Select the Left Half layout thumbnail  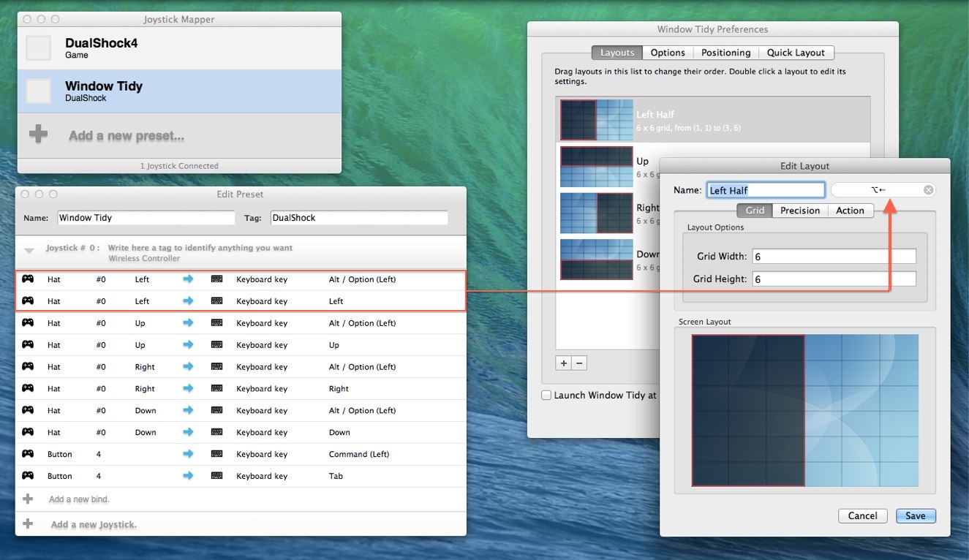pyautogui.click(x=596, y=119)
